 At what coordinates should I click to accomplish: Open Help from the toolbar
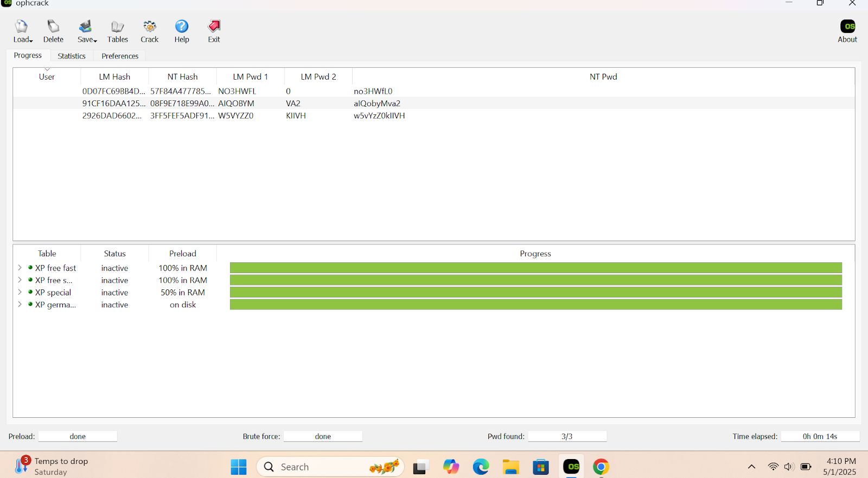pos(182,31)
